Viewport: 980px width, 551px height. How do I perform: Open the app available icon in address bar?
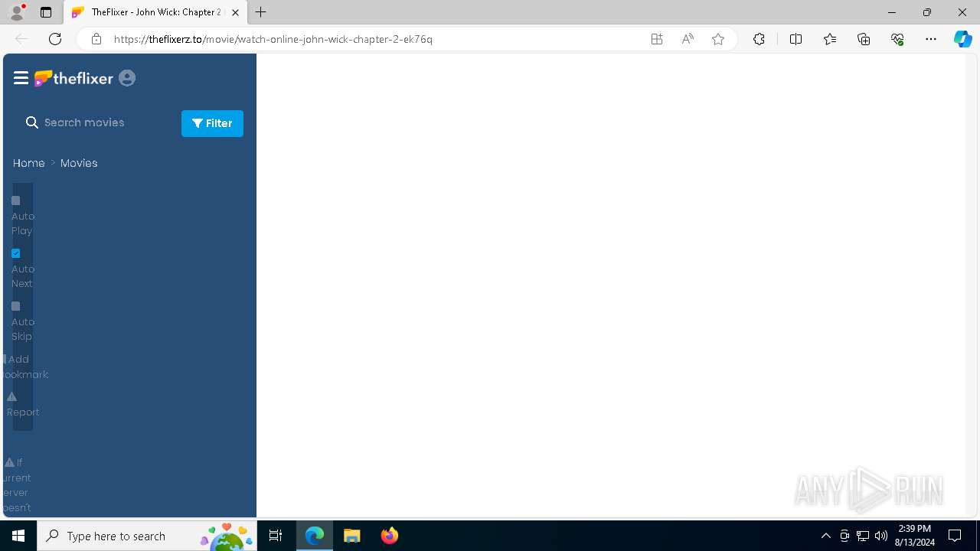[x=657, y=39]
